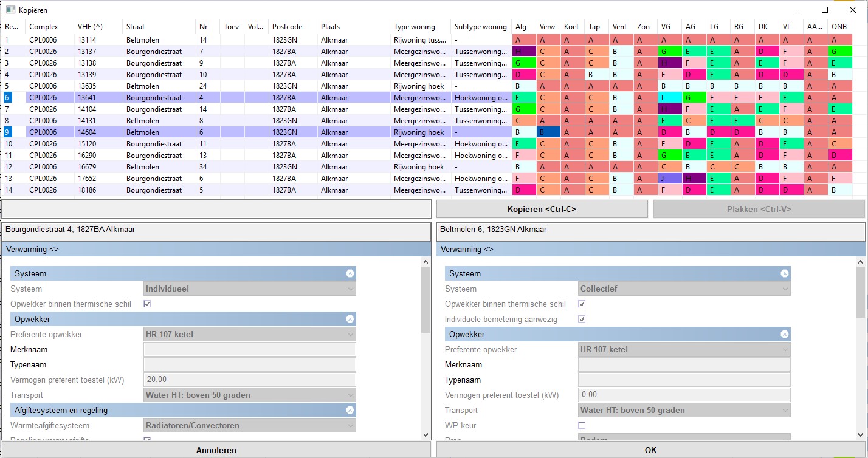Click the Plaats column header
The image size is (868, 458).
[x=354, y=27]
